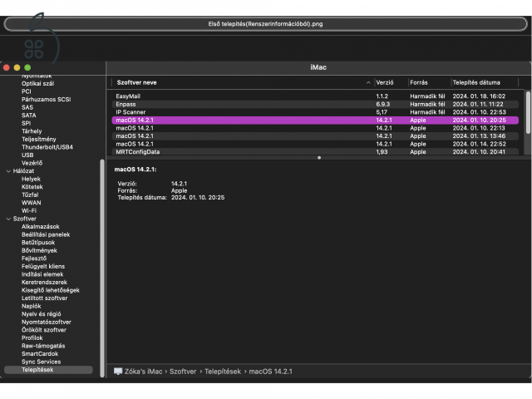Open Alkalmazások list
This screenshot has width=532, height=399.
click(41, 227)
